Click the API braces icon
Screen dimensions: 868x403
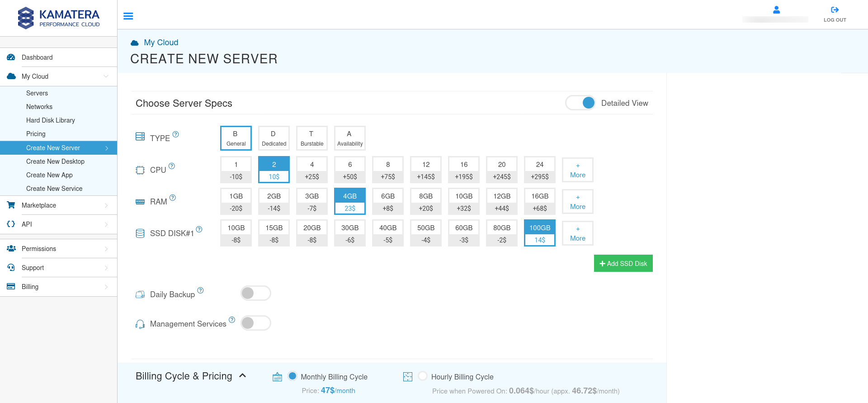click(11, 224)
